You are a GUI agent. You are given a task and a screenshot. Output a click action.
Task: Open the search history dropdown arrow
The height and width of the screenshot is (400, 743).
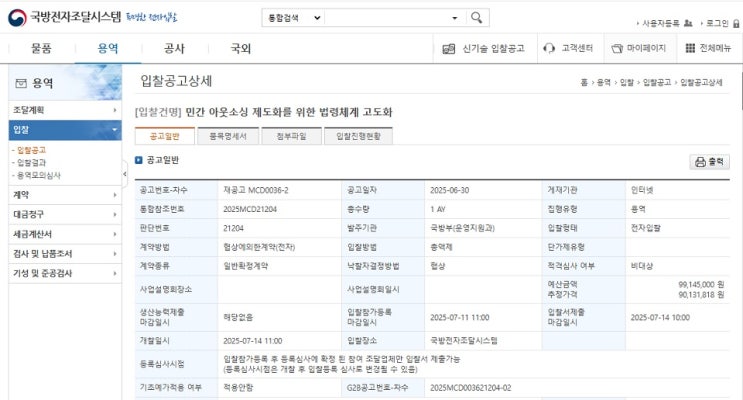coord(454,18)
